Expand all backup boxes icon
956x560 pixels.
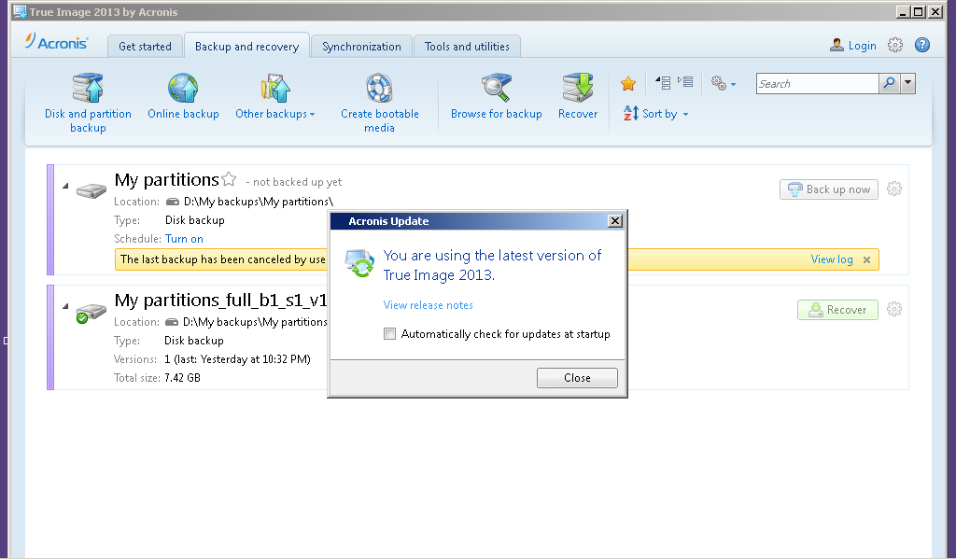pos(685,81)
